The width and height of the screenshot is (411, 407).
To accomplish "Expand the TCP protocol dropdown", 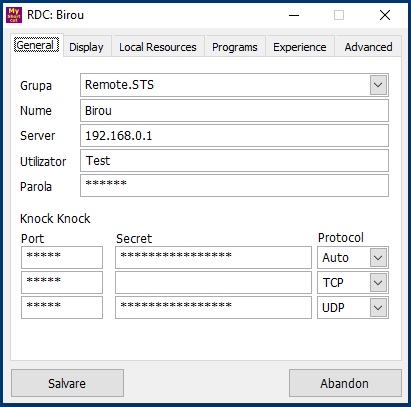I will point(378,283).
